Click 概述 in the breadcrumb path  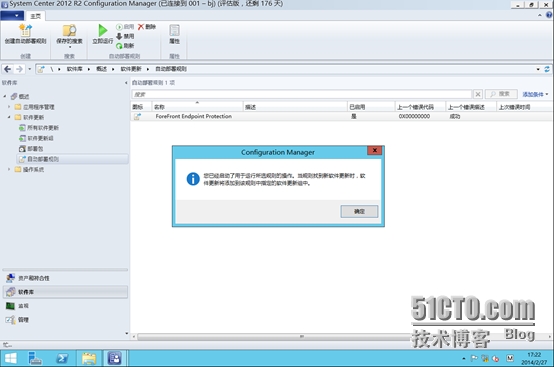(101, 69)
